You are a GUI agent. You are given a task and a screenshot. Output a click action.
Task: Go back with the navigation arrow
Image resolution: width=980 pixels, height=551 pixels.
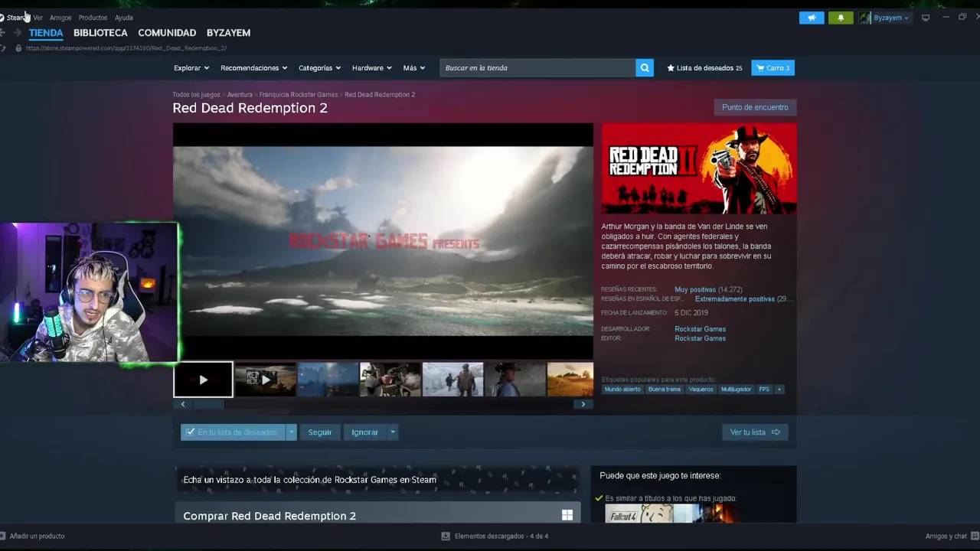[2, 32]
